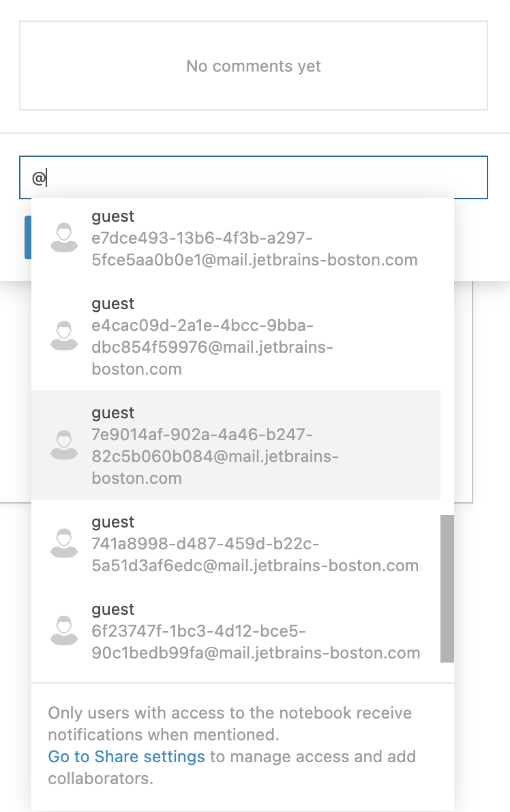Screen dimensions: 510x812
Task: Open Share settings via the blue link
Action: [x=126, y=757]
